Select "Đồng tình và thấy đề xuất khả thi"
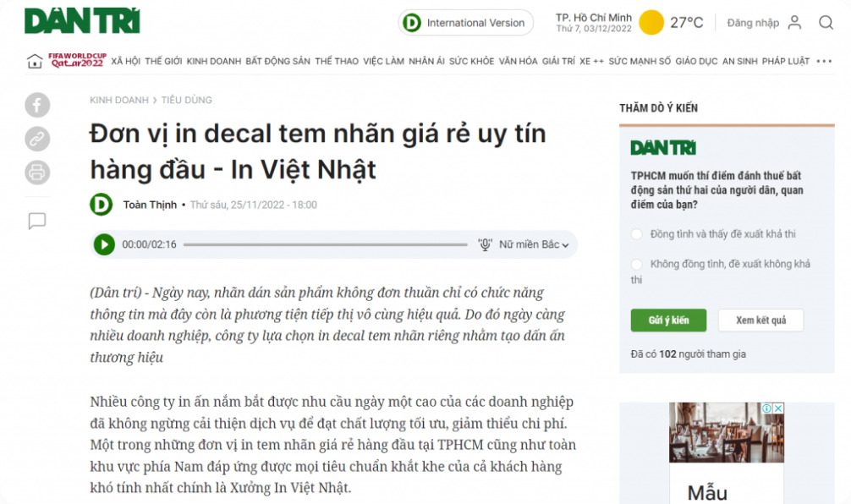 point(637,234)
